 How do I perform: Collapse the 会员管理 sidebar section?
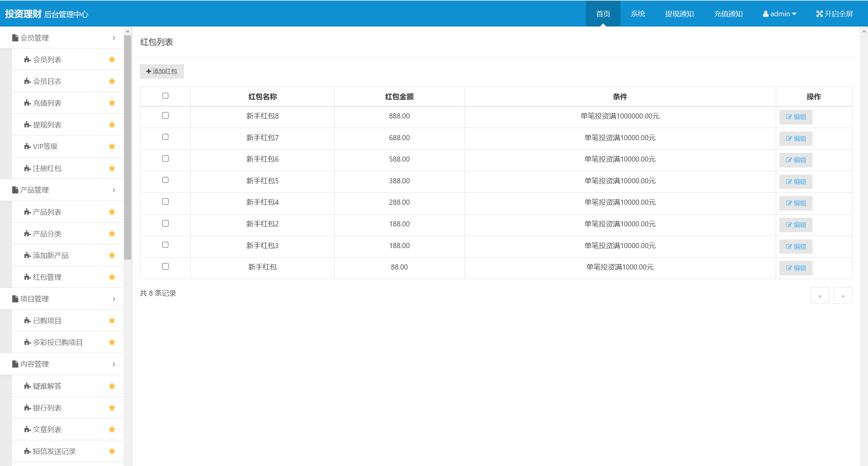(114, 38)
